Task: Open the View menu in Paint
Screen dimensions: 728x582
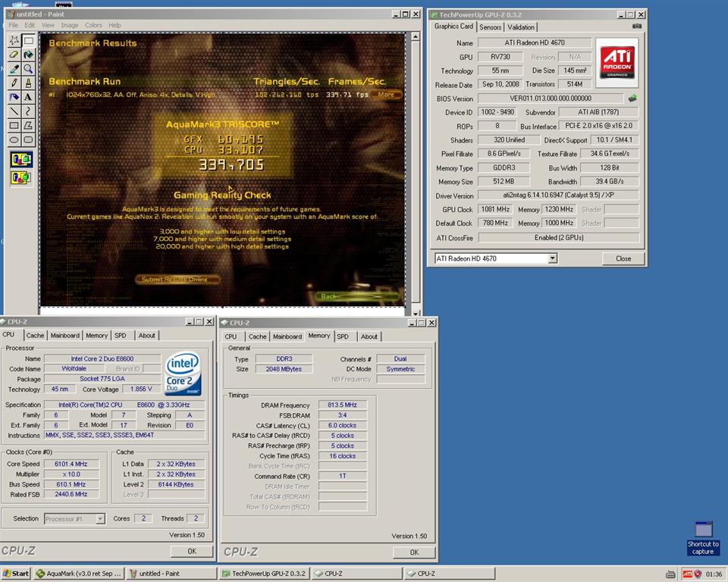Action: click(49, 25)
